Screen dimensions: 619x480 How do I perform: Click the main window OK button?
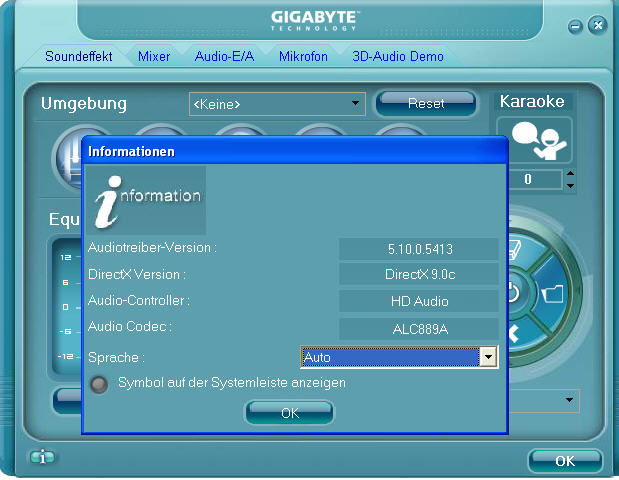pyautogui.click(x=565, y=461)
